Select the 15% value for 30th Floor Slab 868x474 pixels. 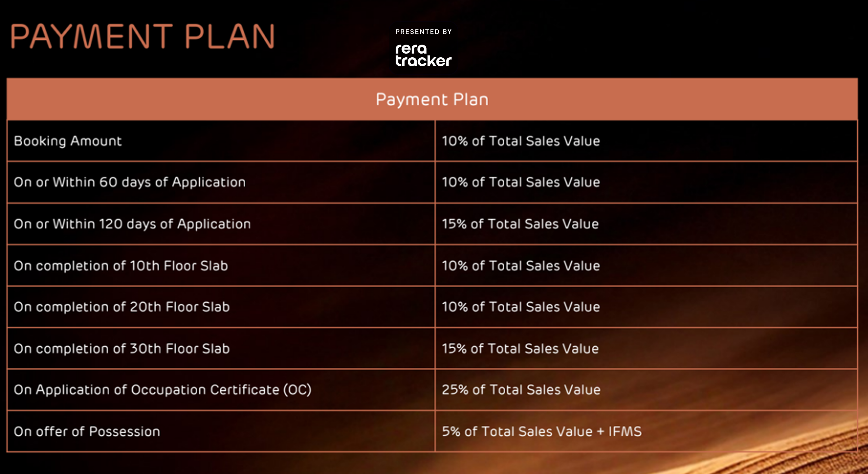(520, 349)
